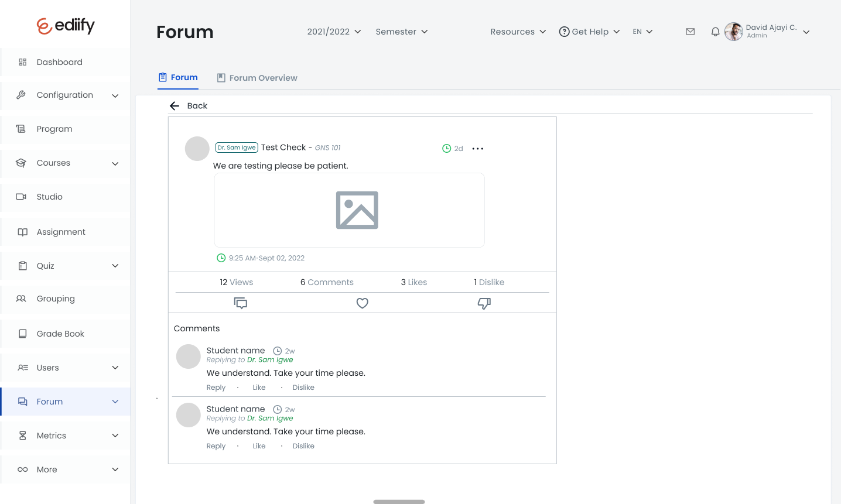Click Back to return to forum list
Screen dimensions: 841x504
[188, 105]
